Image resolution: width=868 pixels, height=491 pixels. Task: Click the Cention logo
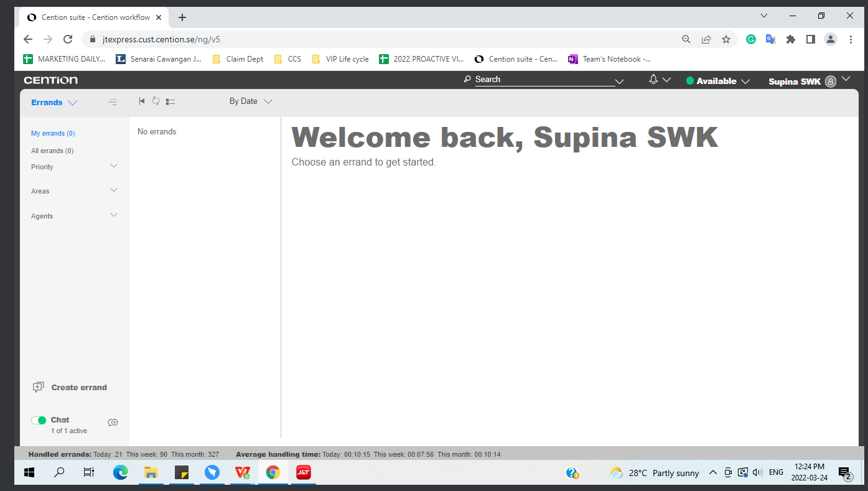click(x=51, y=80)
